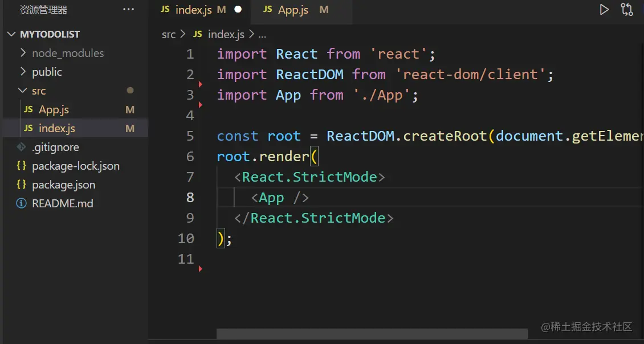
Task: Click ReactDOM.createRoot on line 5
Action: click(406, 136)
